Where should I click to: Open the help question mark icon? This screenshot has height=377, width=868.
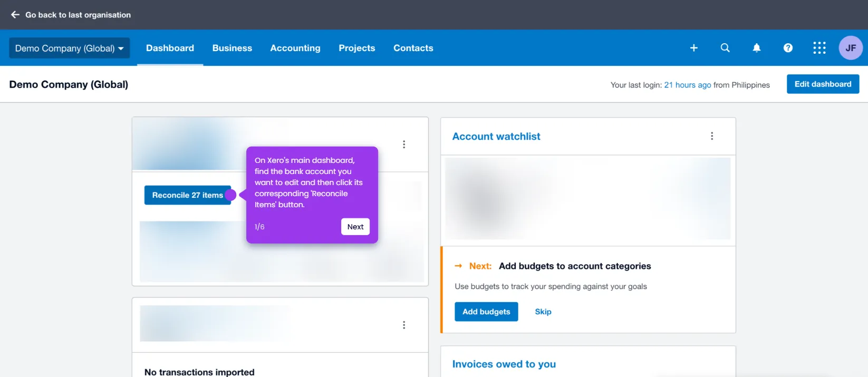coord(788,48)
